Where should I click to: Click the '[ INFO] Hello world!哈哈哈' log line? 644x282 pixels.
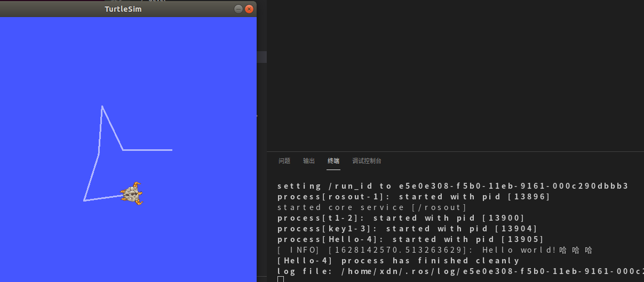[435, 250]
